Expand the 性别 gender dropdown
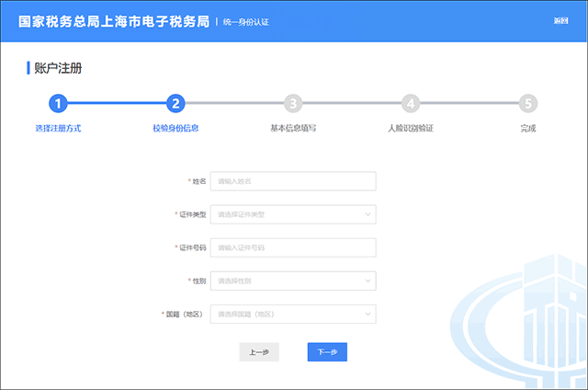Image resolution: width=588 pixels, height=390 pixels. 293,281
